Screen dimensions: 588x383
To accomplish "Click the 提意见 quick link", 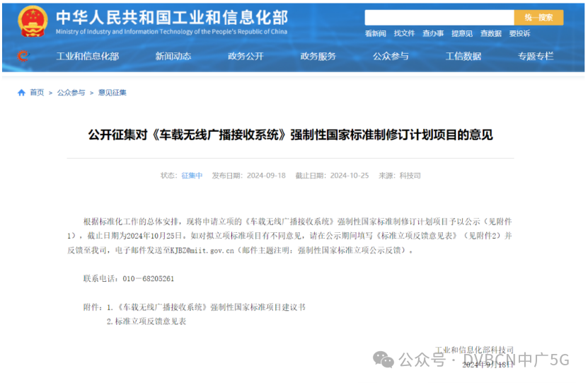I will (x=462, y=33).
